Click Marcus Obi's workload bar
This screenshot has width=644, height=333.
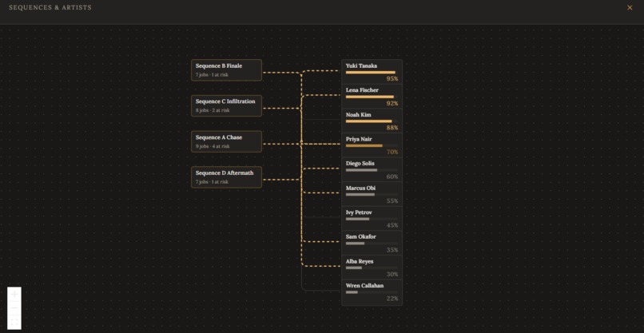(x=372, y=195)
